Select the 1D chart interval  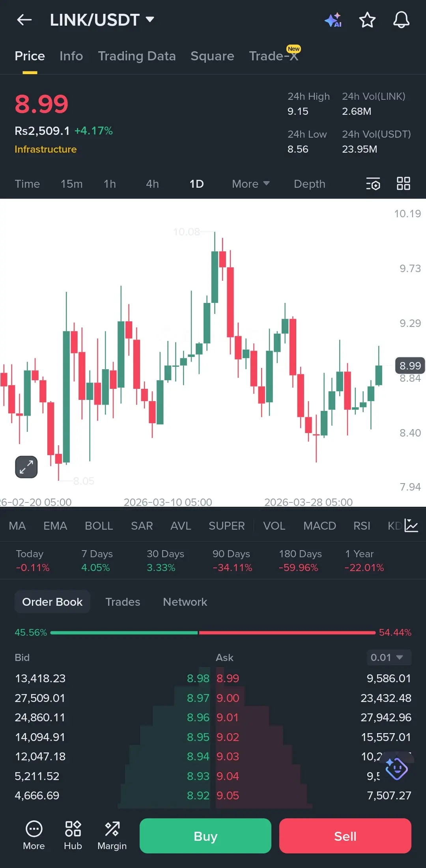(x=196, y=184)
